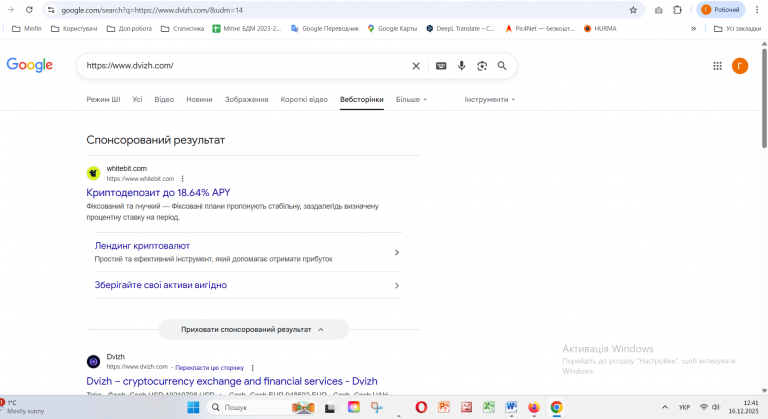Open HURMA bookmark
The image size is (768, 419).
click(x=600, y=28)
